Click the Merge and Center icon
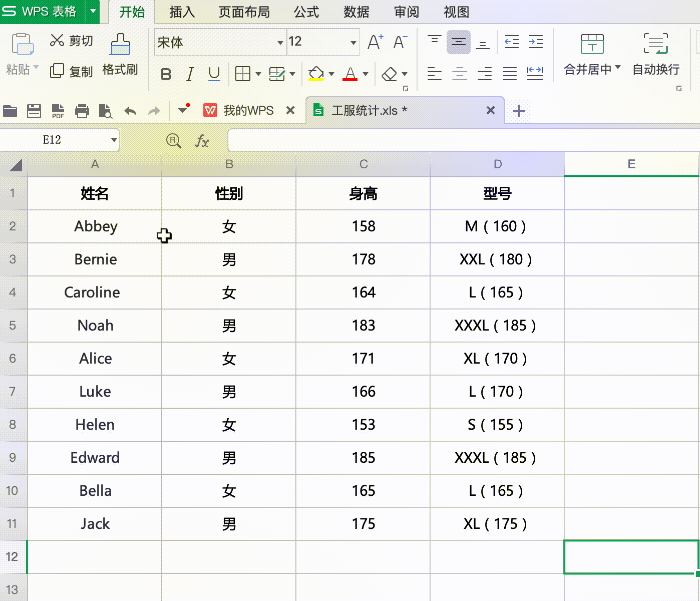700x601 pixels. click(x=592, y=44)
